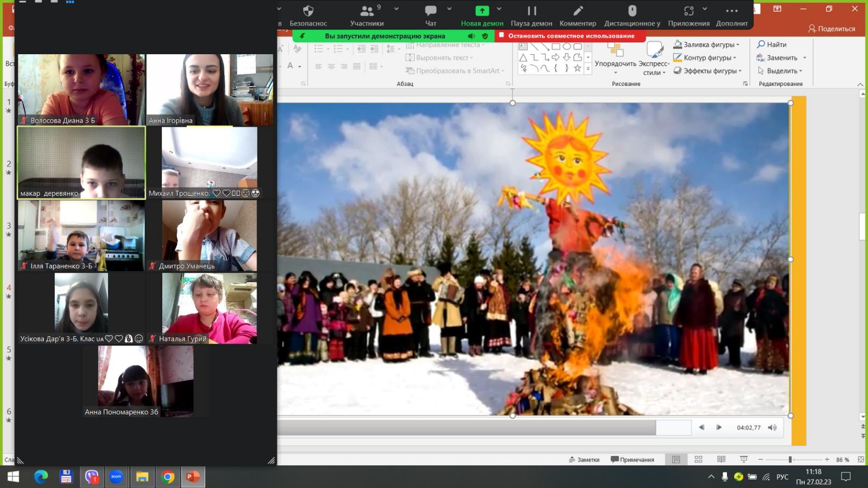This screenshot has height=488, width=868.
Task: Select the oval shape in shapes gallery
Action: [566, 47]
